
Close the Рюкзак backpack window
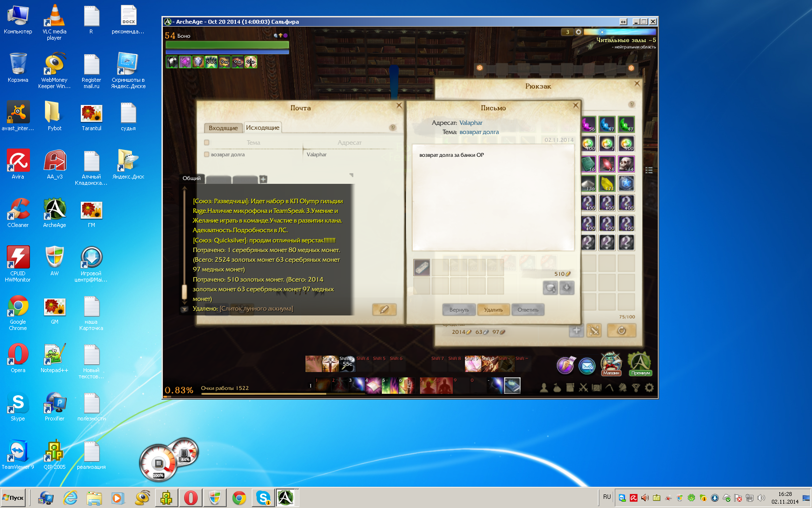(637, 83)
